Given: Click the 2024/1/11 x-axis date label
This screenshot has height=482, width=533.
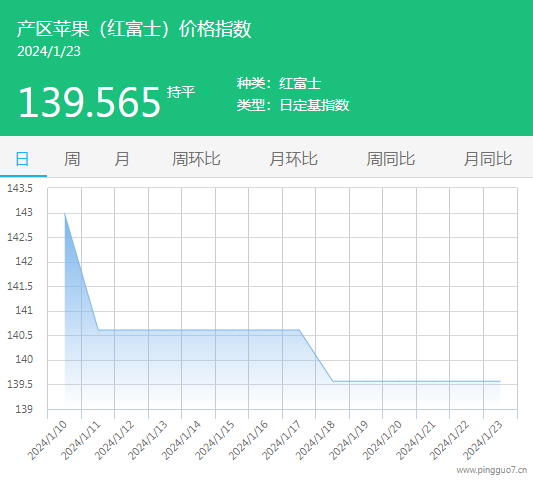Looking at the screenshot, I should tap(81, 440).
